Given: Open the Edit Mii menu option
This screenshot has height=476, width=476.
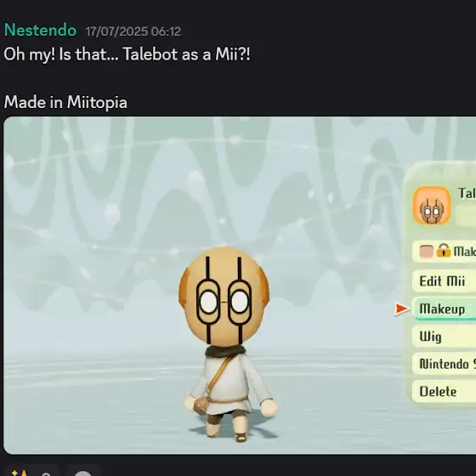Looking at the screenshot, I should [x=444, y=281].
